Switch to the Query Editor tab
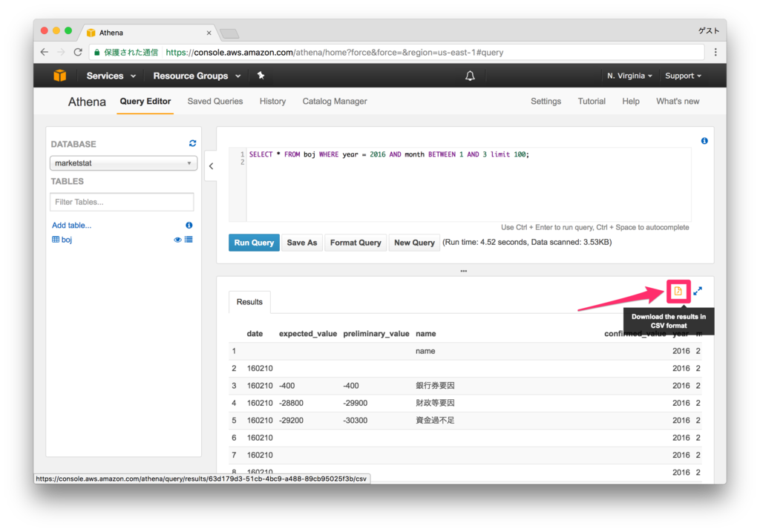The width and height of the screenshot is (760, 532). click(145, 101)
